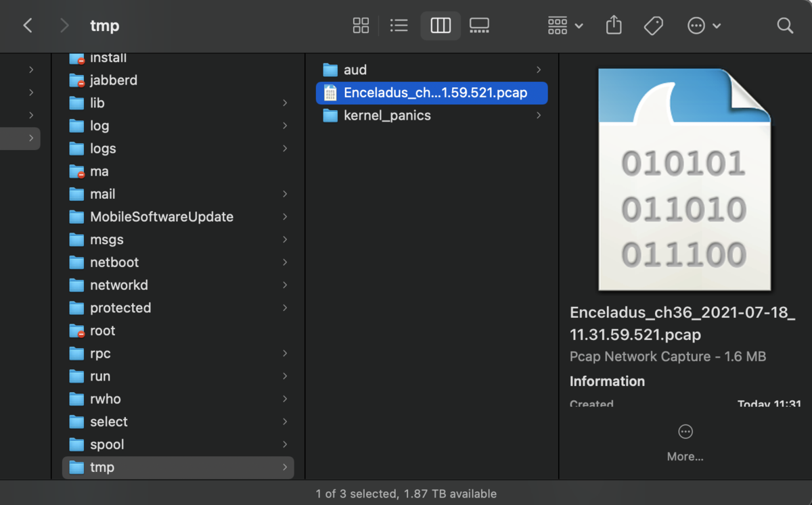Viewport: 812px width, 505px height.
Task: Click the Share toolbar icon
Action: tap(614, 26)
